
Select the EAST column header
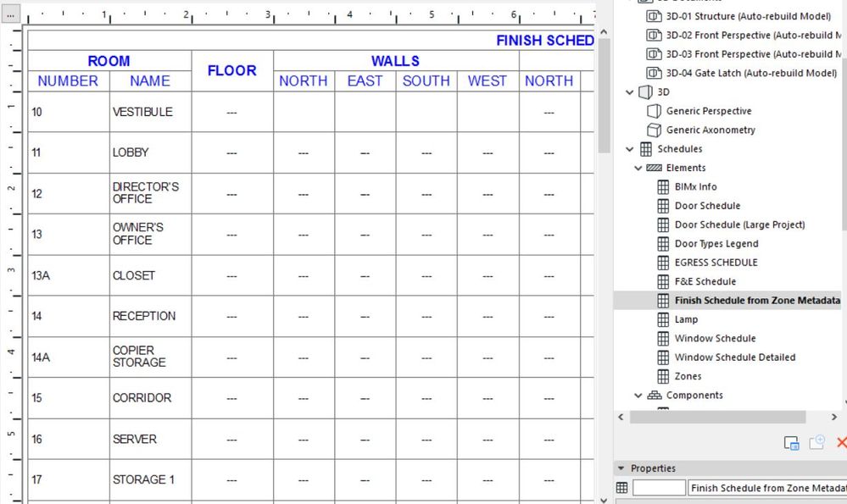click(365, 81)
